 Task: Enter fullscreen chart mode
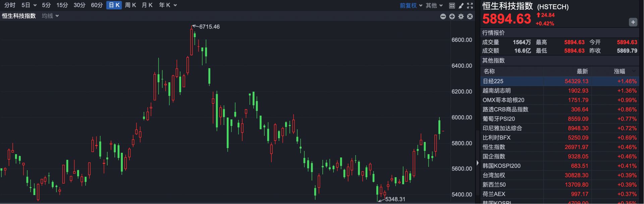[x=470, y=5]
